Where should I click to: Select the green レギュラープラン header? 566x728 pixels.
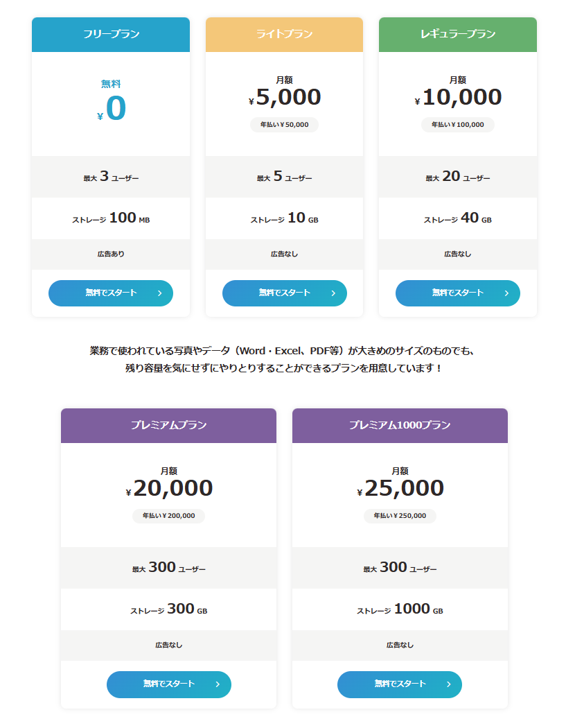458,35
